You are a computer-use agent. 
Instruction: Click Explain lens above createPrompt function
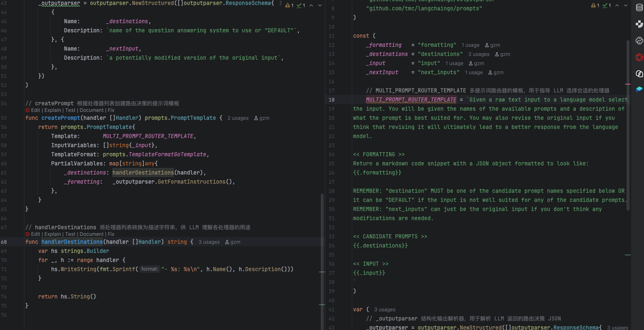(x=53, y=110)
